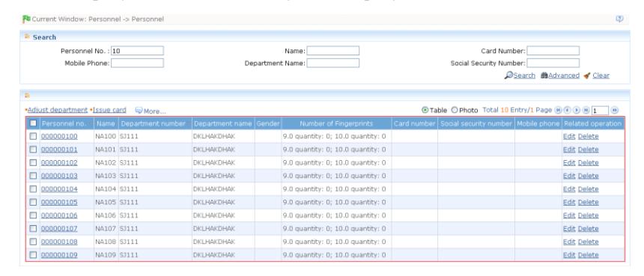Open personnel record 000000109
This screenshot has height=276, width=644.
tap(59, 254)
